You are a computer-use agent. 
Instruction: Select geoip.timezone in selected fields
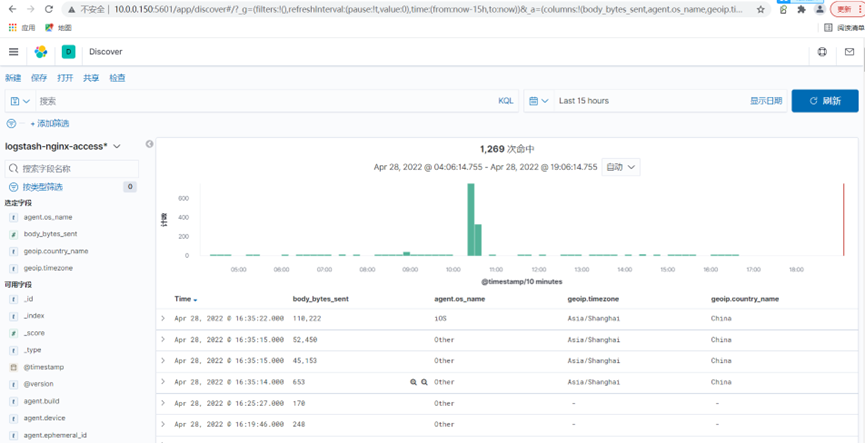click(x=48, y=268)
